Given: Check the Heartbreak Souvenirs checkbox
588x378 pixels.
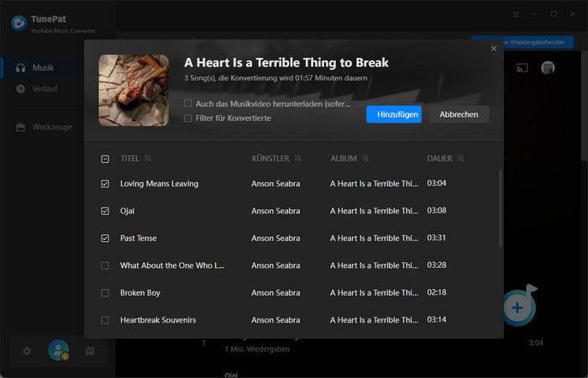Looking at the screenshot, I should click(105, 320).
